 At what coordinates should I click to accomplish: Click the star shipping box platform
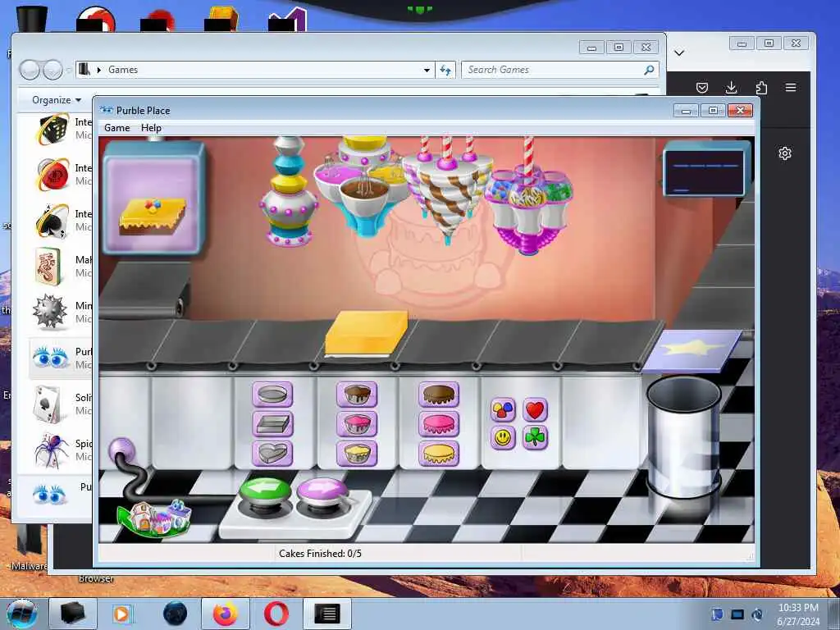coord(692,350)
